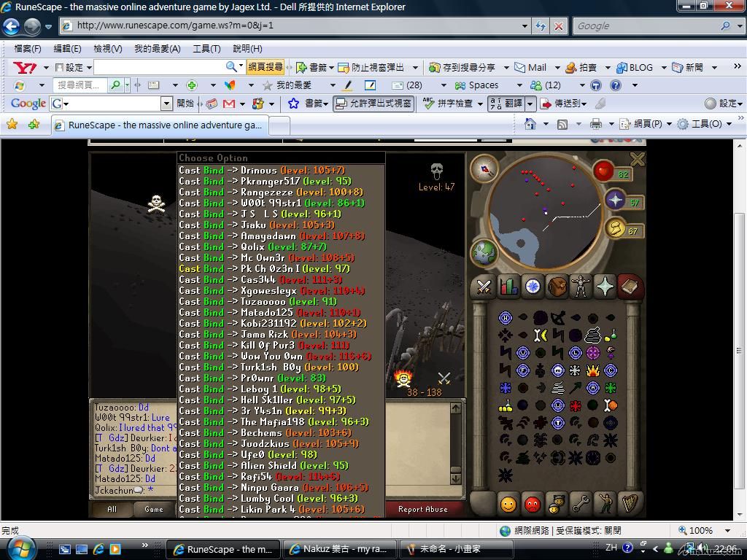Open the clan chat tab
This screenshot has width=747, height=560.
[555, 504]
